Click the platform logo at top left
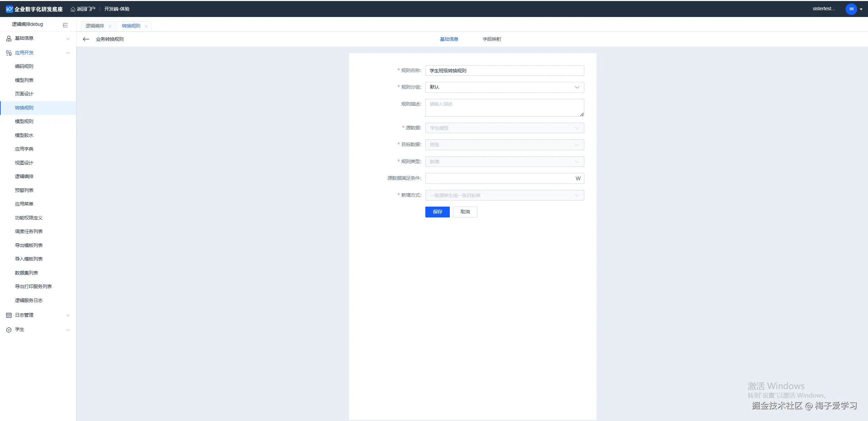This screenshot has height=421, width=868. pyautogui.click(x=10, y=9)
